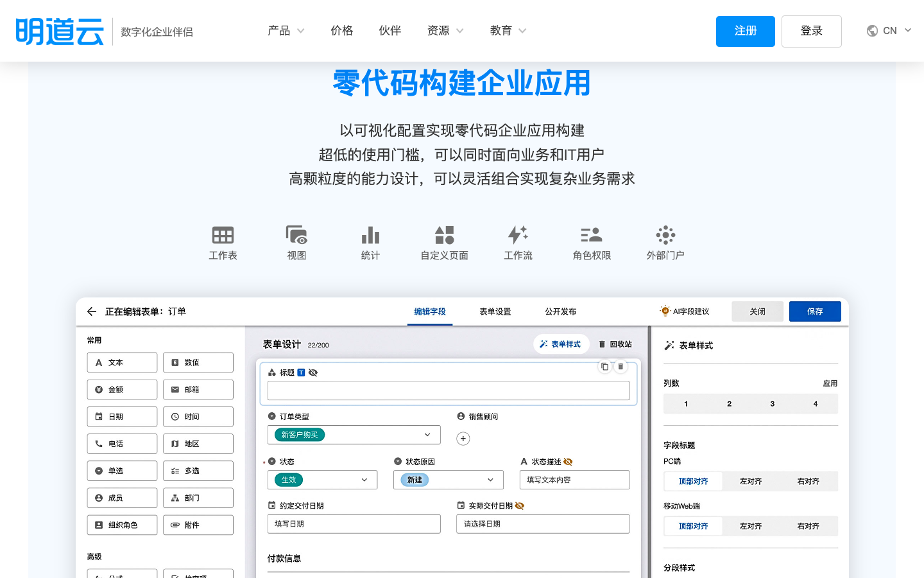This screenshot has height=578, width=924.
Task: Open the 统计 feature icon
Action: pyautogui.click(x=370, y=235)
